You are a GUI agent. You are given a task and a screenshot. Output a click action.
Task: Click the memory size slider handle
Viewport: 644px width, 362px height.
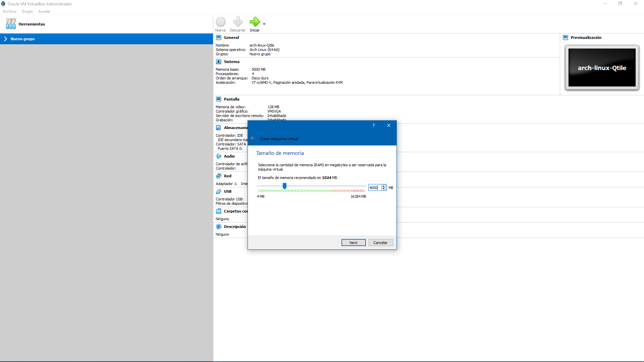[x=284, y=186]
